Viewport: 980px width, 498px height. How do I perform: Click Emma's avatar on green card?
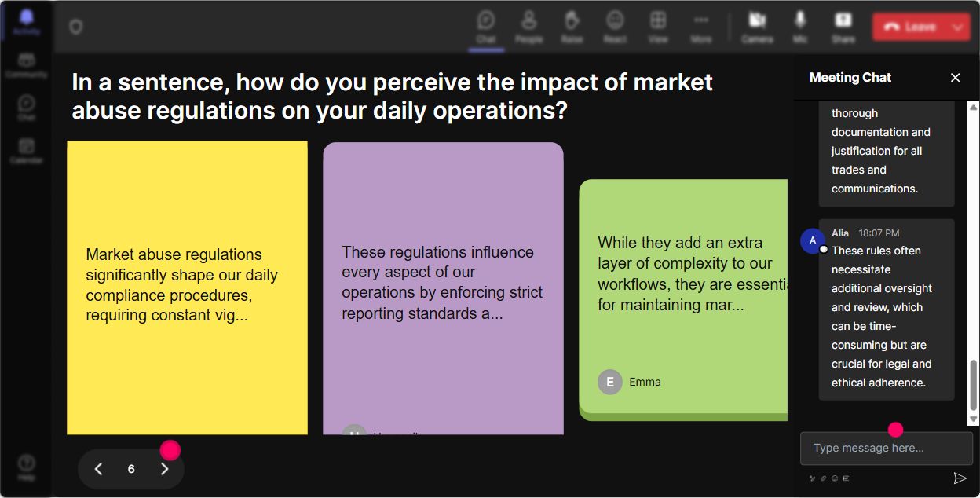(610, 382)
